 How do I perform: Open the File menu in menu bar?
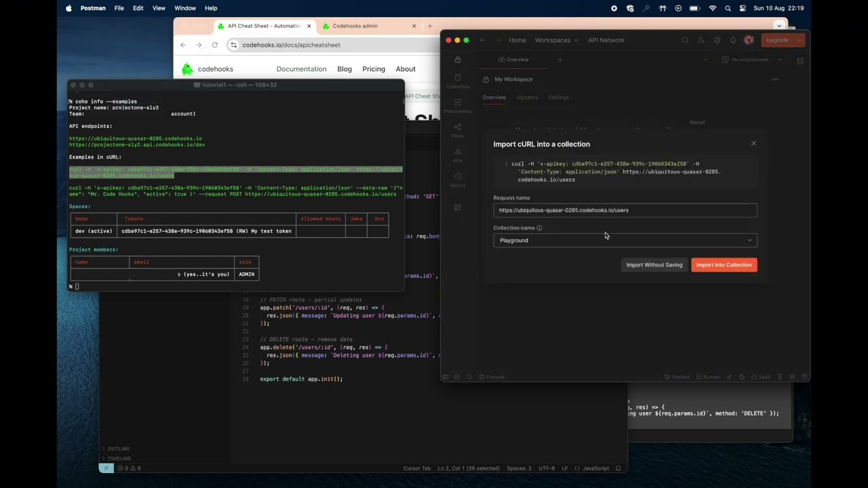[119, 8]
